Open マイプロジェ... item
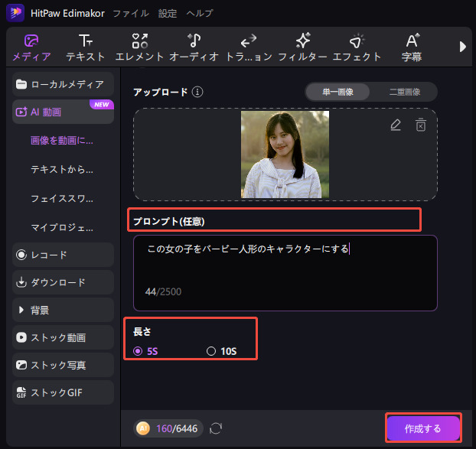Viewport: 476px width, 449px height. [62, 227]
